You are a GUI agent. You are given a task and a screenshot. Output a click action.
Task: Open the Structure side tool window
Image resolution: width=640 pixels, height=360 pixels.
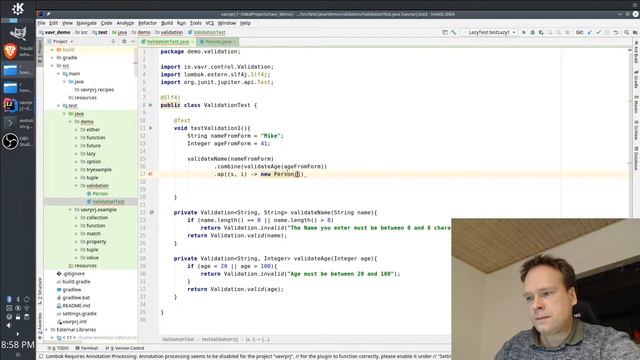[40, 291]
